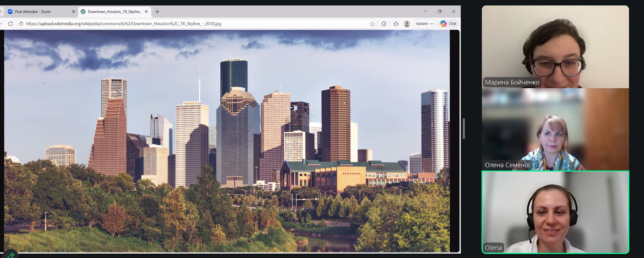Bookmark the page with the star icon
Viewport: 644px width, 258px height.
(372, 24)
